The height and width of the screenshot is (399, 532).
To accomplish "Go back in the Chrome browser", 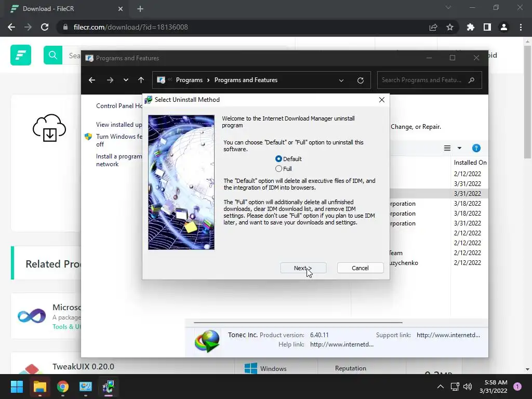I will tap(11, 27).
